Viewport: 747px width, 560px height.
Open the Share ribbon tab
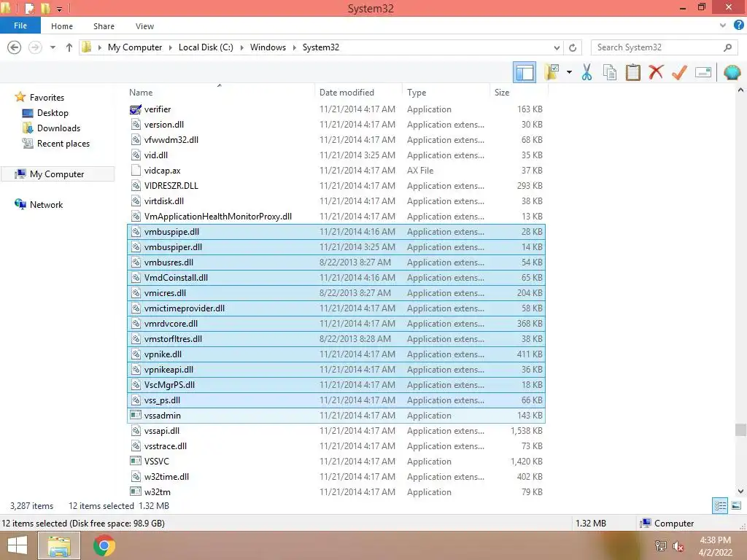pos(104,26)
